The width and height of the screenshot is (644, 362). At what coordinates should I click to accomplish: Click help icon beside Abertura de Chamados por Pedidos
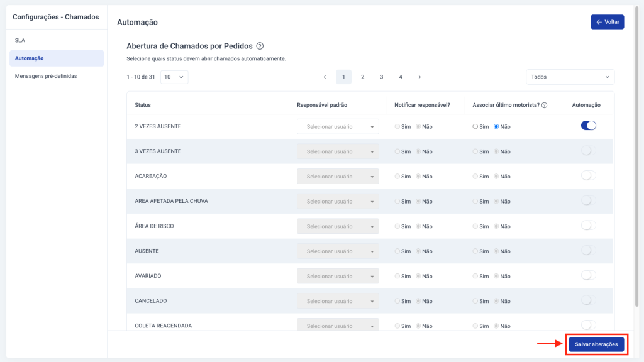click(x=260, y=46)
